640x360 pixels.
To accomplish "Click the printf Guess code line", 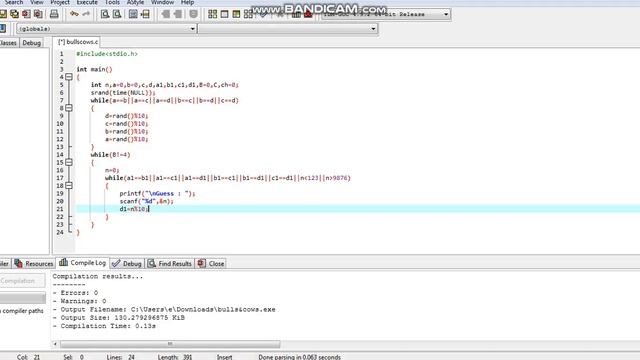I will (x=158, y=193).
